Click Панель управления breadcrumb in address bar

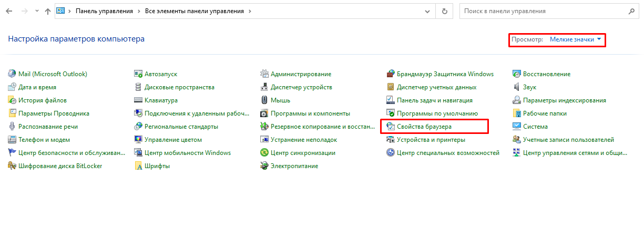pyautogui.click(x=107, y=11)
